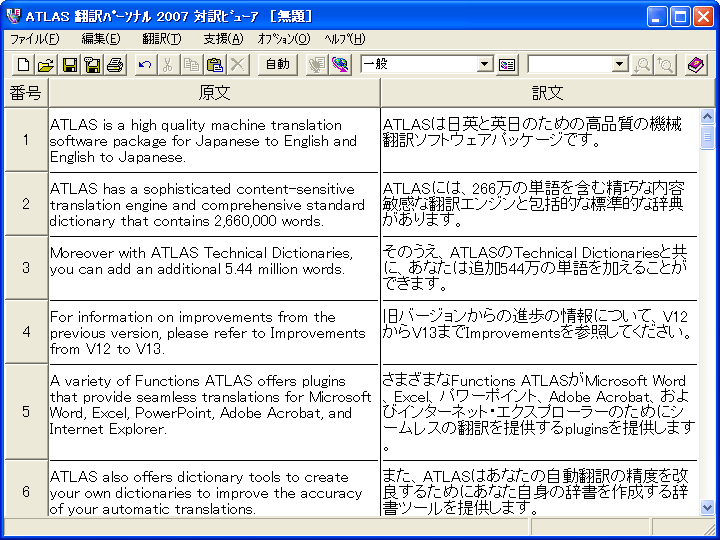Select row number 1 header cell
The width and height of the screenshot is (720, 540).
click(26, 140)
